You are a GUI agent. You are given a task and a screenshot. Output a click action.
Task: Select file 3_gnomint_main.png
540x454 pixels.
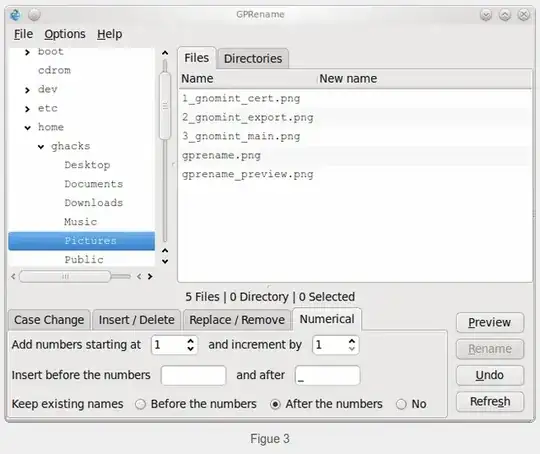tap(241, 136)
